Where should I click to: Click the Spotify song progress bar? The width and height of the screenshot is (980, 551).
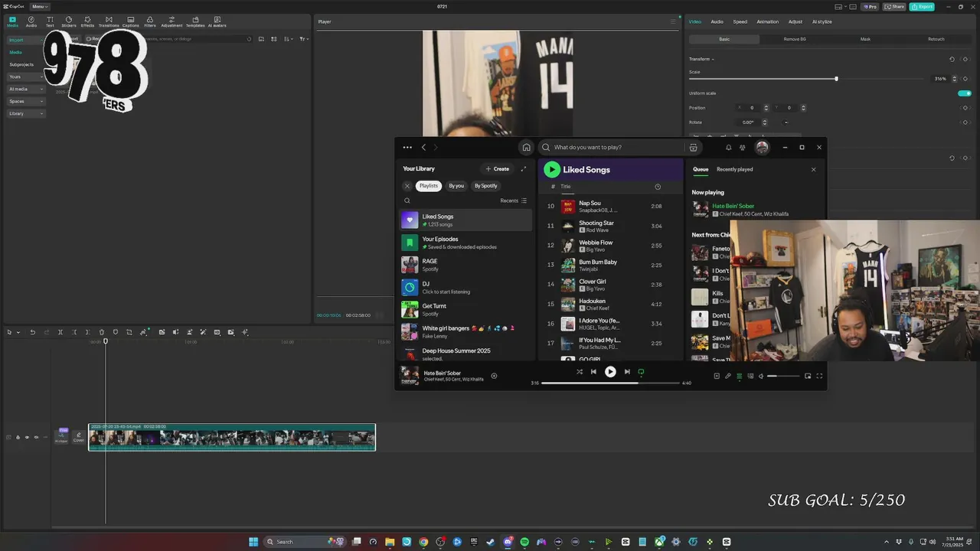pyautogui.click(x=610, y=383)
